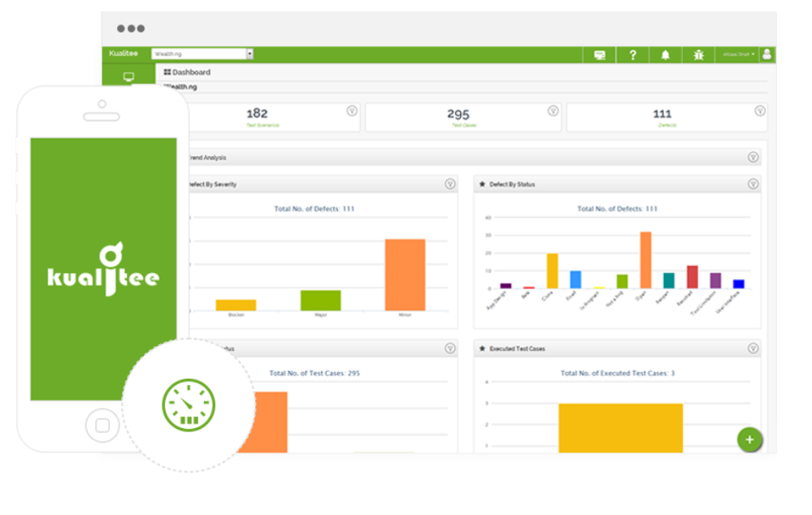Click the 295 Test Cases count
Screen dimensions: 812x515
[458, 114]
